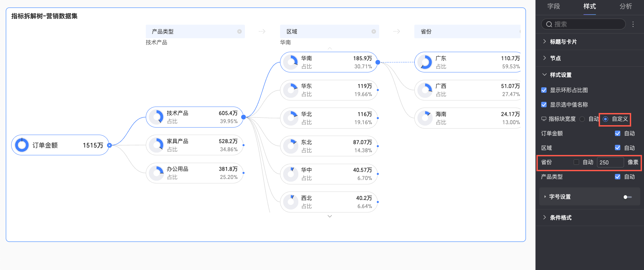
Task: Click the search magnifier icon
Action: coord(549,24)
